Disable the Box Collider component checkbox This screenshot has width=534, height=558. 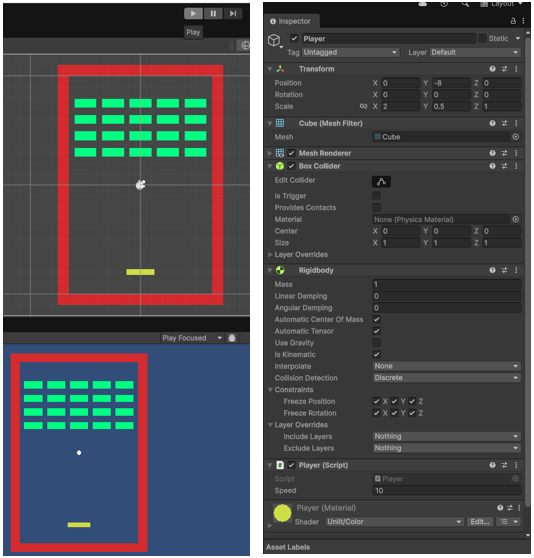pos(291,166)
